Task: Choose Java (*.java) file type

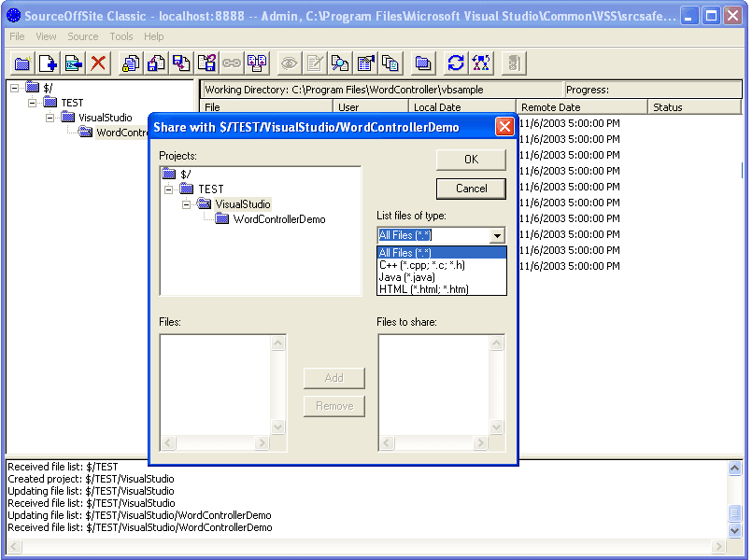Action: pyautogui.click(x=442, y=277)
